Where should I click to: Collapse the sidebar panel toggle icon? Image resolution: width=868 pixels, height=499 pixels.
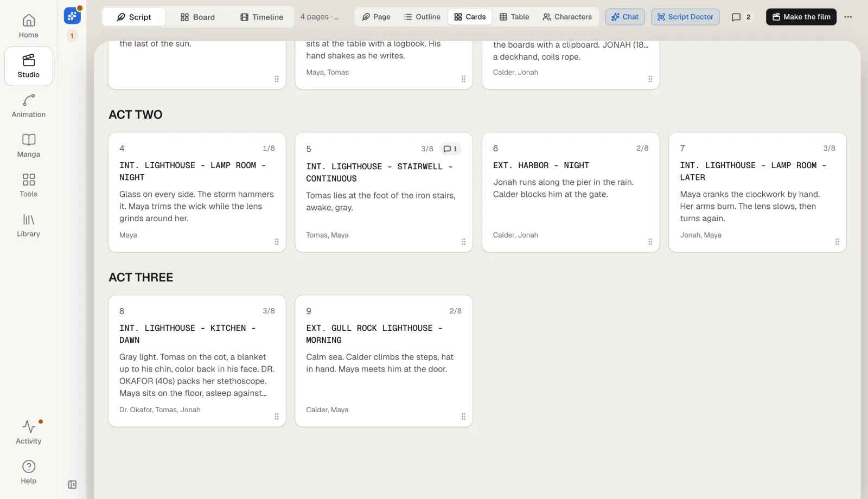72,484
